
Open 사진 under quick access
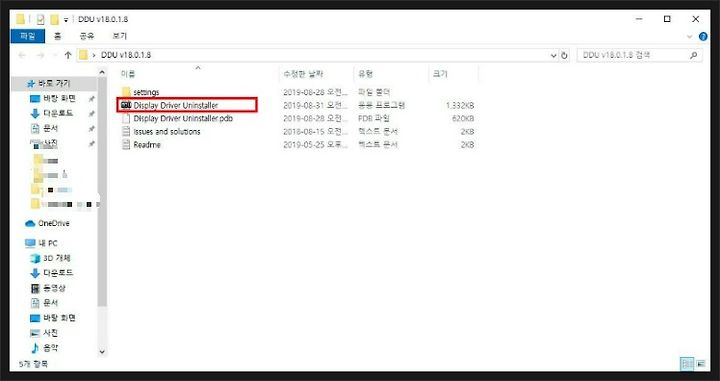pos(45,145)
